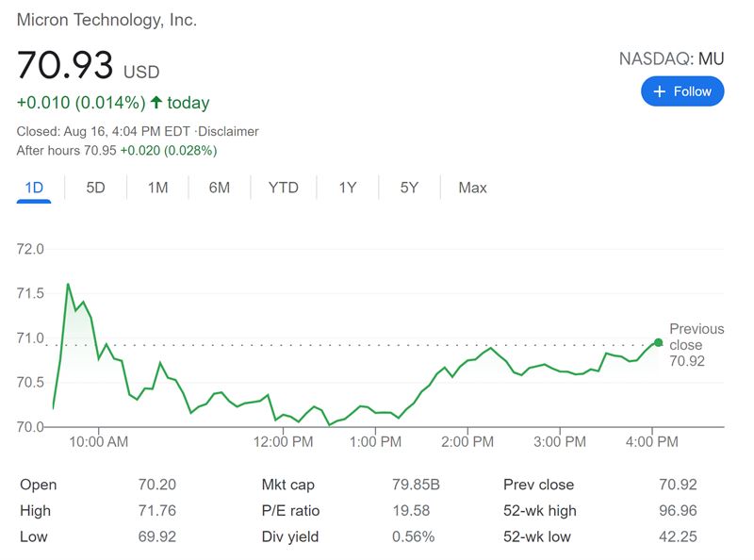Viewport: 754px width, 560px height.
Task: Click the 2:00 PM axis label
Action: click(x=467, y=441)
